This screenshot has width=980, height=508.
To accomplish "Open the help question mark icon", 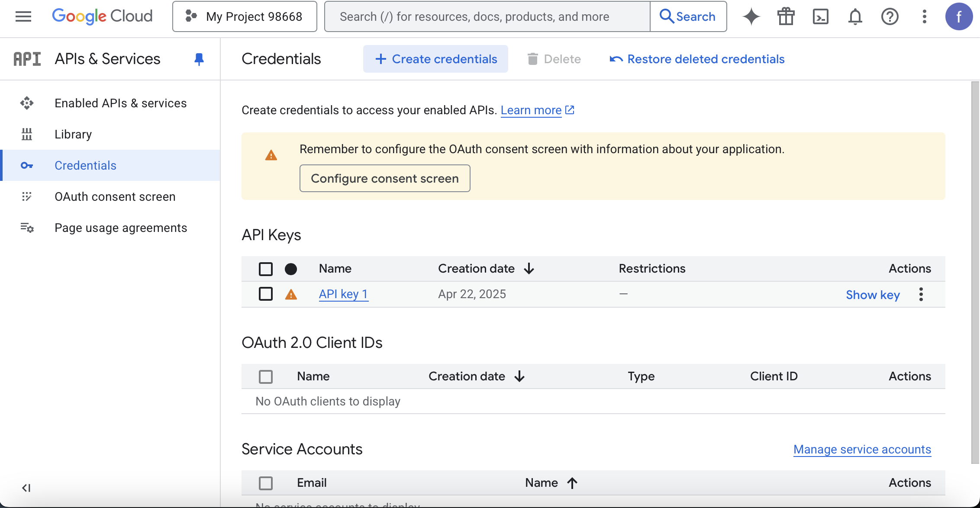I will click(x=890, y=16).
